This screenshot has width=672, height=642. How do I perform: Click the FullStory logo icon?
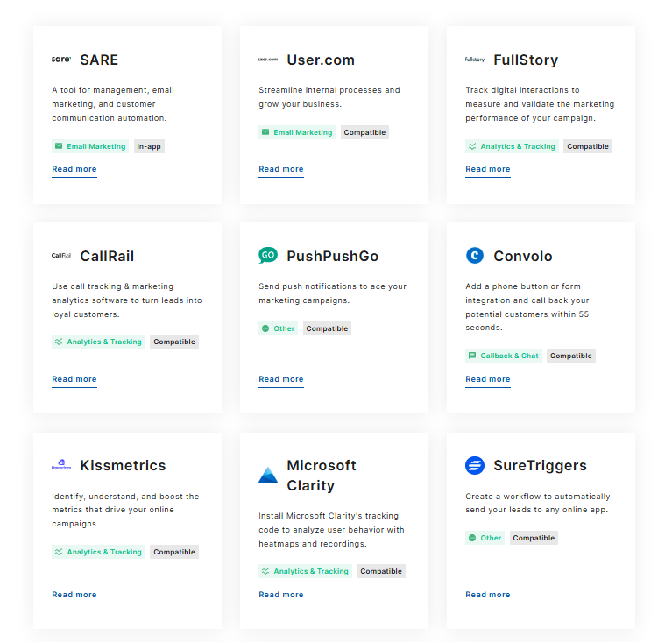click(475, 60)
